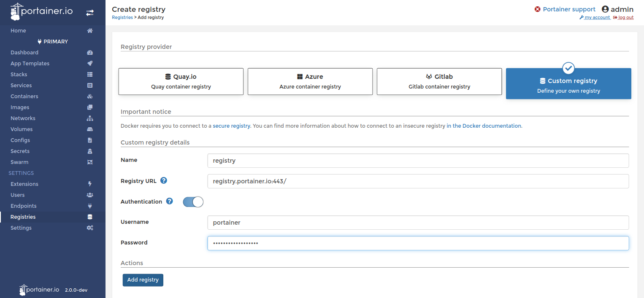Open the in the Docker documentation link
Viewport: 644px width, 298px height.
[x=484, y=126]
